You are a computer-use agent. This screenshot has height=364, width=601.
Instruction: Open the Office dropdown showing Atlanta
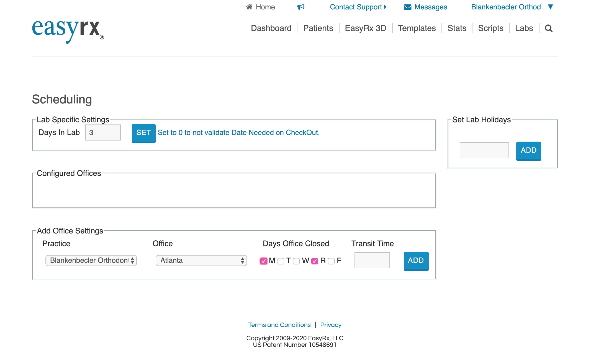tap(201, 260)
